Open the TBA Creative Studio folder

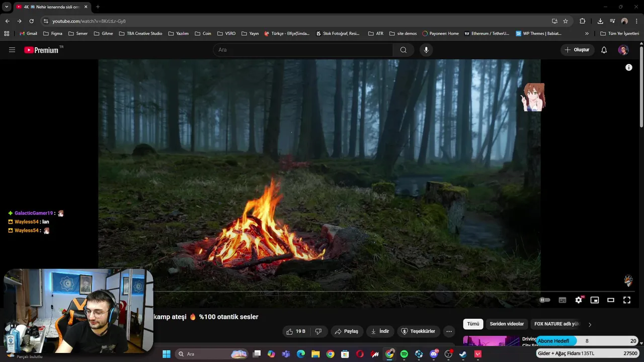(x=140, y=34)
